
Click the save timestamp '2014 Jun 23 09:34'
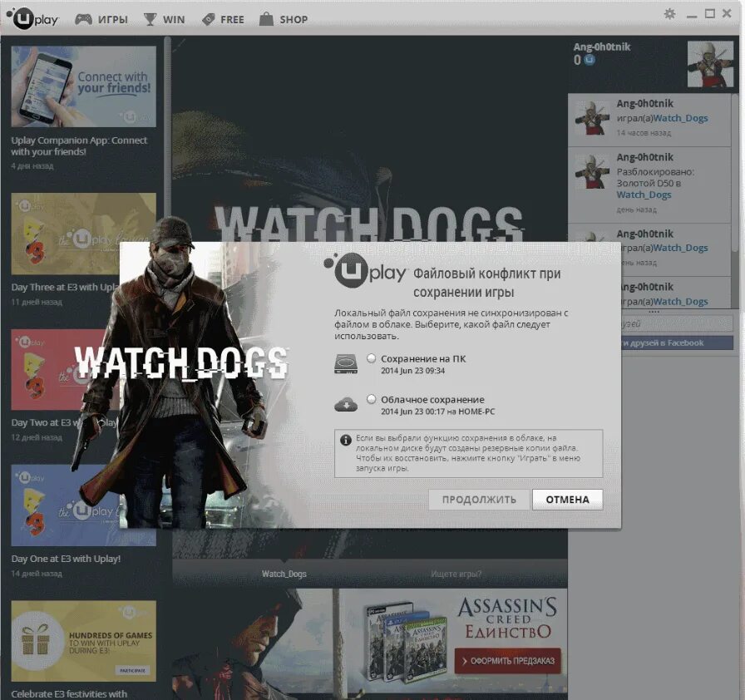(412, 371)
